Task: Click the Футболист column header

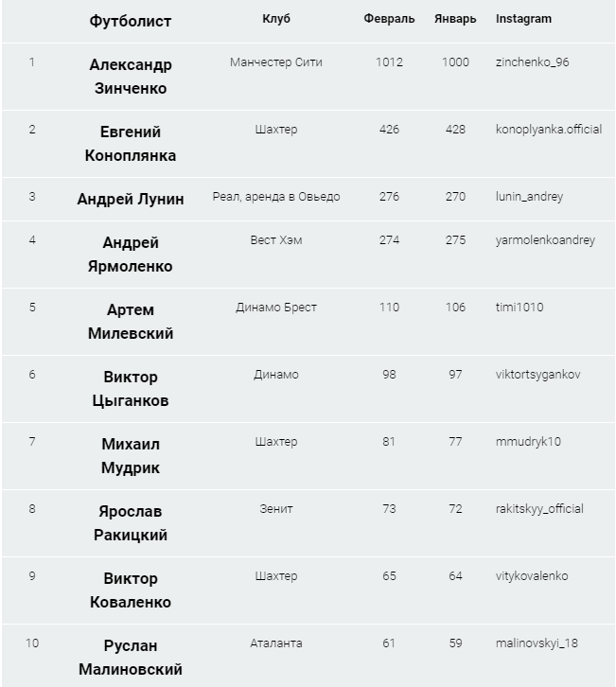Action: click(131, 20)
